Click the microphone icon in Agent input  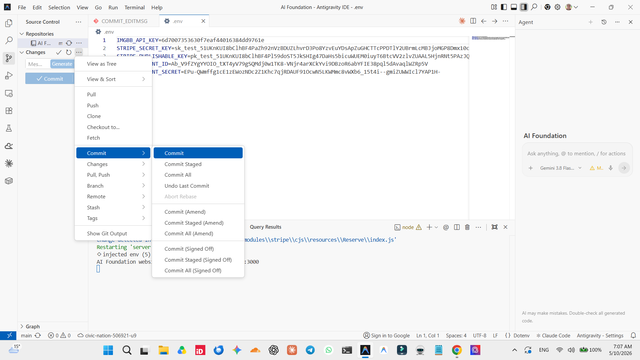pos(611,168)
